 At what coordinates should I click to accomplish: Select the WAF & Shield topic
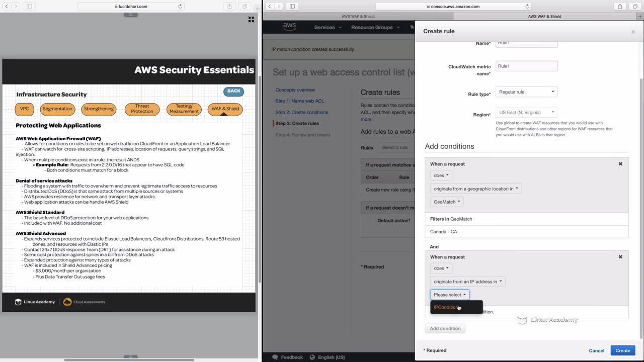(x=225, y=109)
